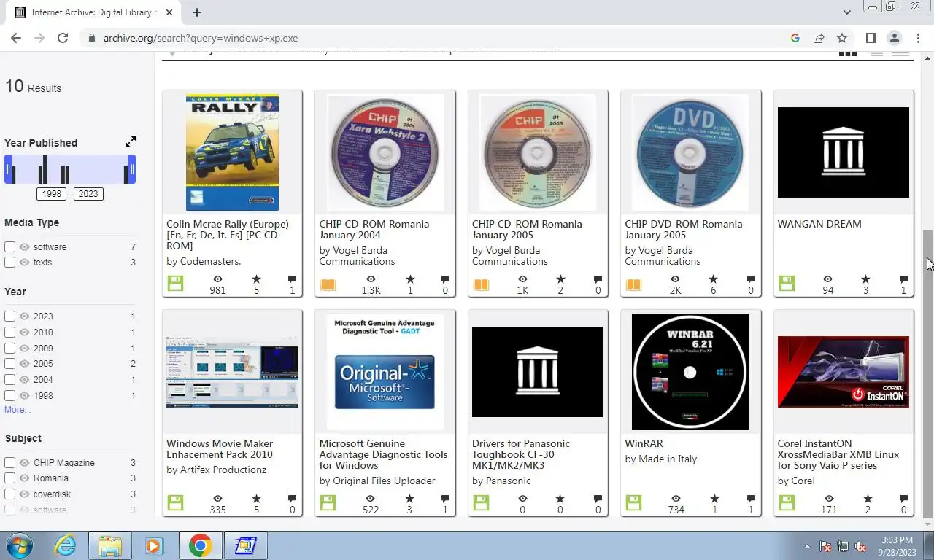Reload the archive.org page
The height and width of the screenshot is (560, 934).
(x=63, y=38)
